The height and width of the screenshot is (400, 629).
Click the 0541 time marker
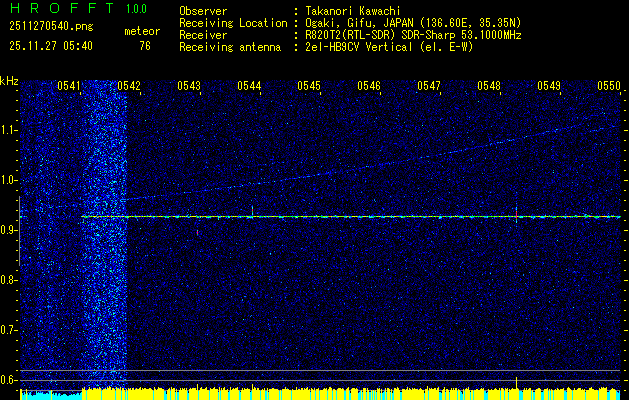[69, 85]
